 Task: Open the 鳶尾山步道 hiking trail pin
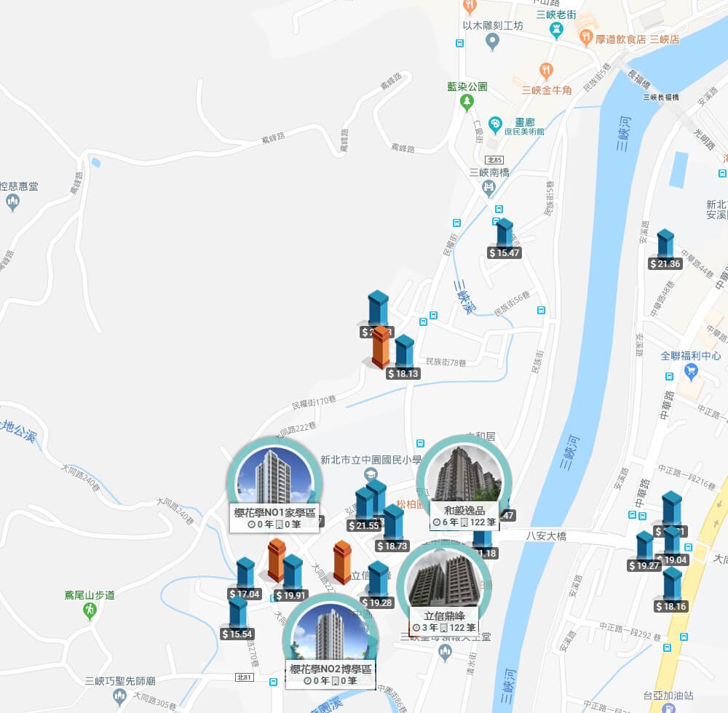click(x=90, y=611)
